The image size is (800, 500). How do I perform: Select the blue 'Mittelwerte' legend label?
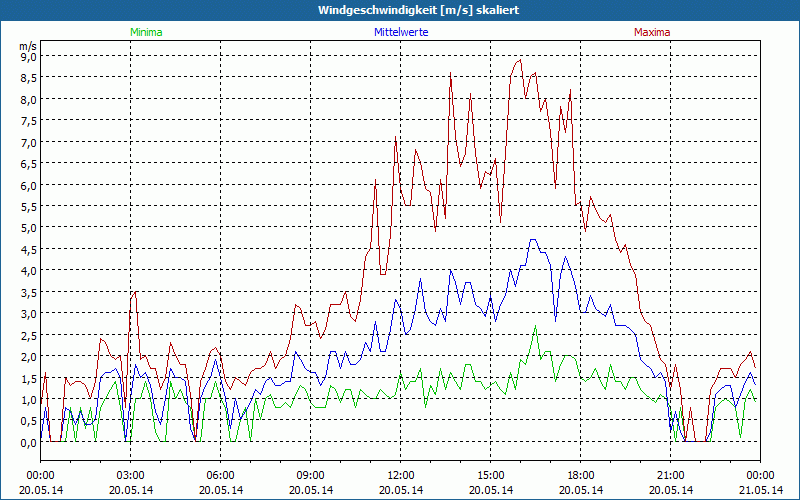coord(401,32)
